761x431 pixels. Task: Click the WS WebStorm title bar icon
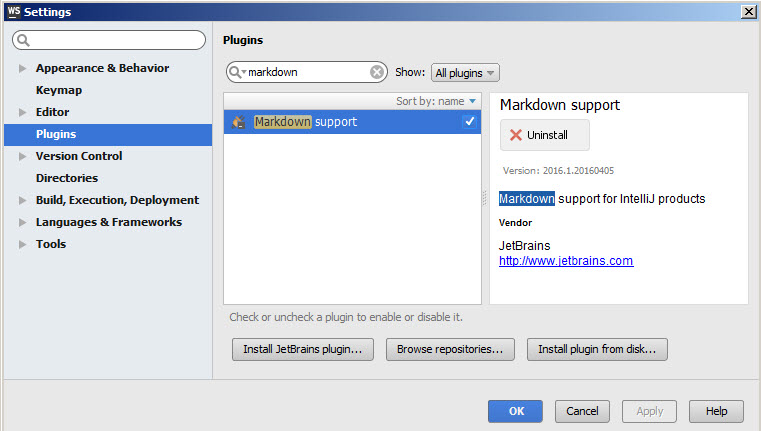(14, 11)
